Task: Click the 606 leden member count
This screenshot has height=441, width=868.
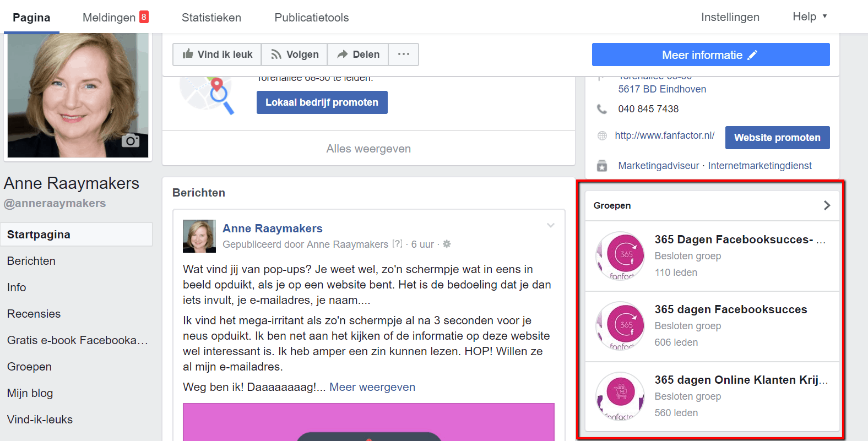Action: [x=676, y=342]
